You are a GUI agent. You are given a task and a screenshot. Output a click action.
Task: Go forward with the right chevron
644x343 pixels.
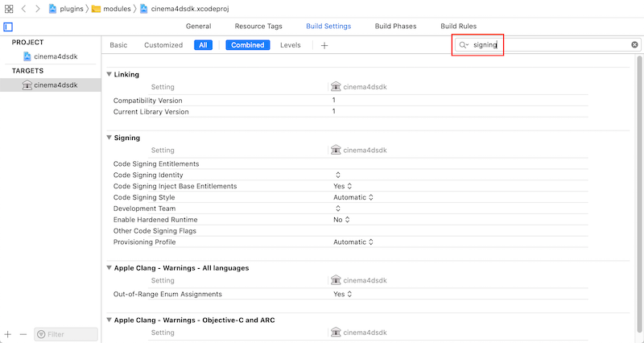(x=37, y=8)
